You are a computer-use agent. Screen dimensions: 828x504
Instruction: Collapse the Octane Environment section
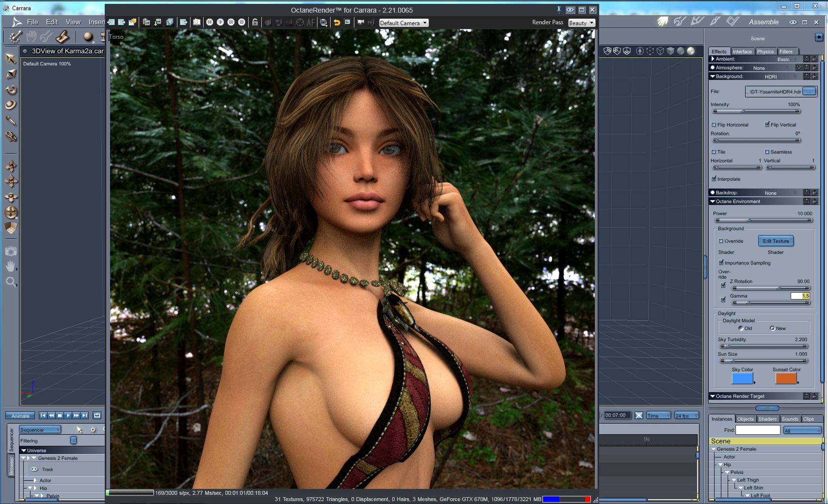click(x=713, y=202)
